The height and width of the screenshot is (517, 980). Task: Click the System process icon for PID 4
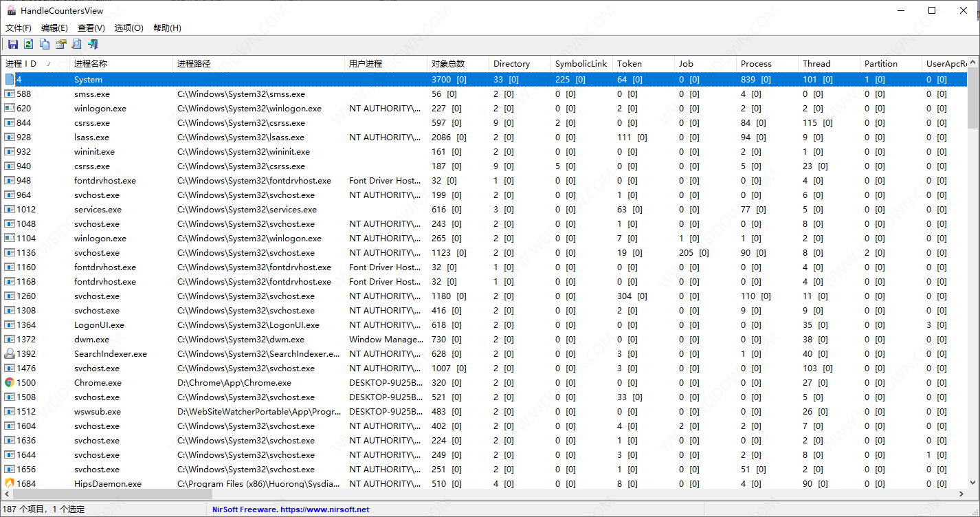point(10,80)
